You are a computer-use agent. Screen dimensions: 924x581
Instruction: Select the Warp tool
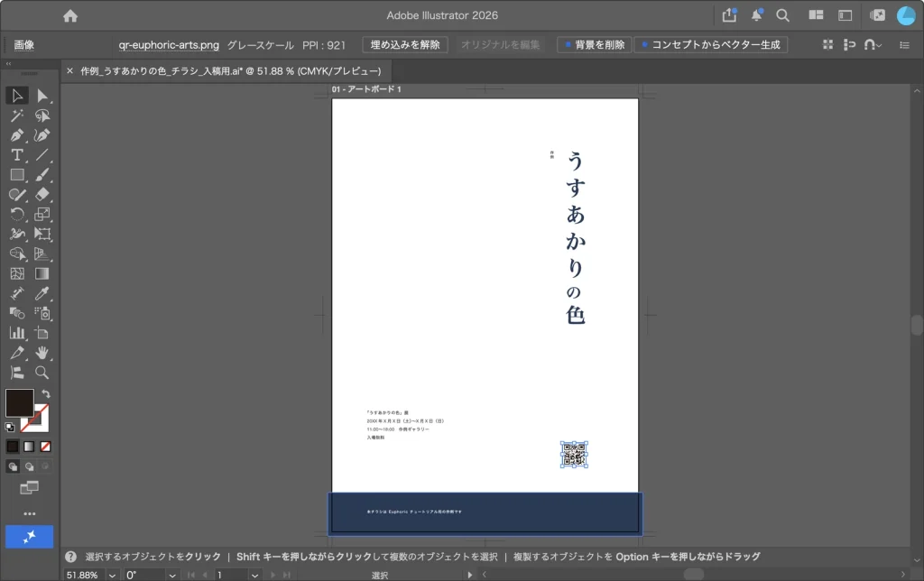pyautogui.click(x=17, y=234)
